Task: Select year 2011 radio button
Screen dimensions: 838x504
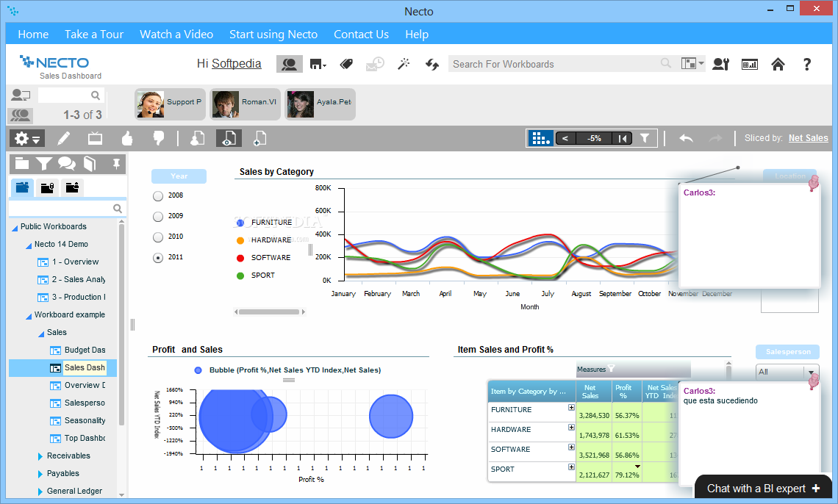Action: [x=157, y=257]
